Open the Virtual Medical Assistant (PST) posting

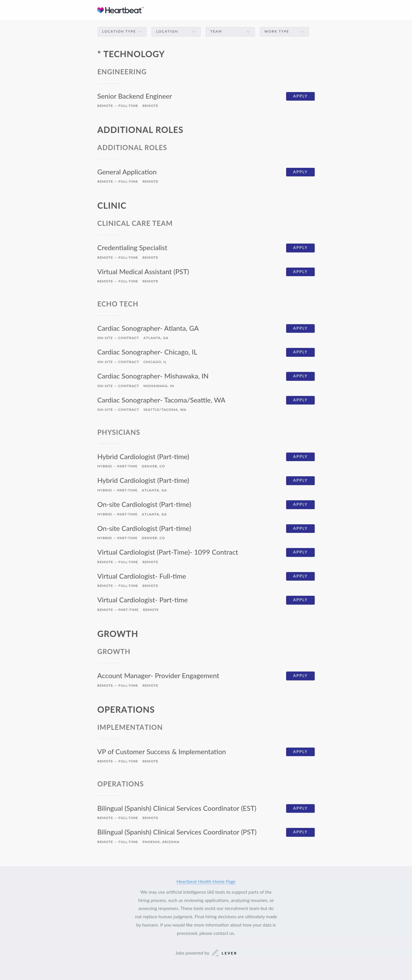143,272
